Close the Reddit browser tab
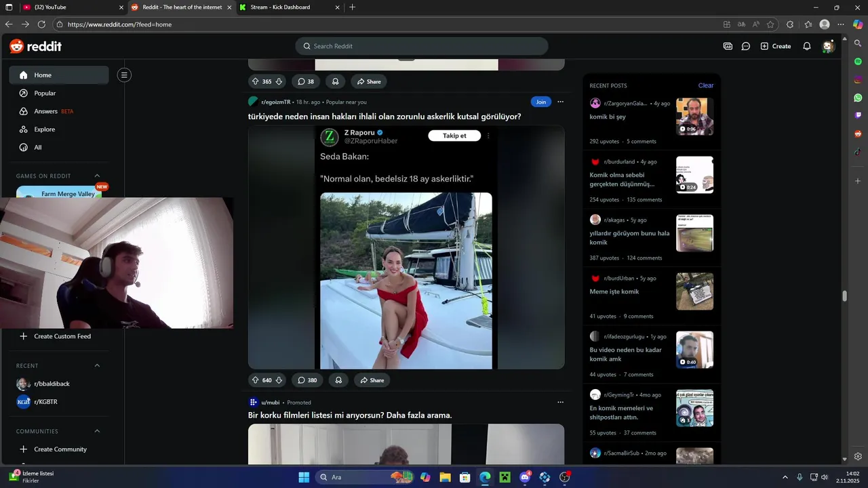The width and height of the screenshot is (868, 488). 229,7
